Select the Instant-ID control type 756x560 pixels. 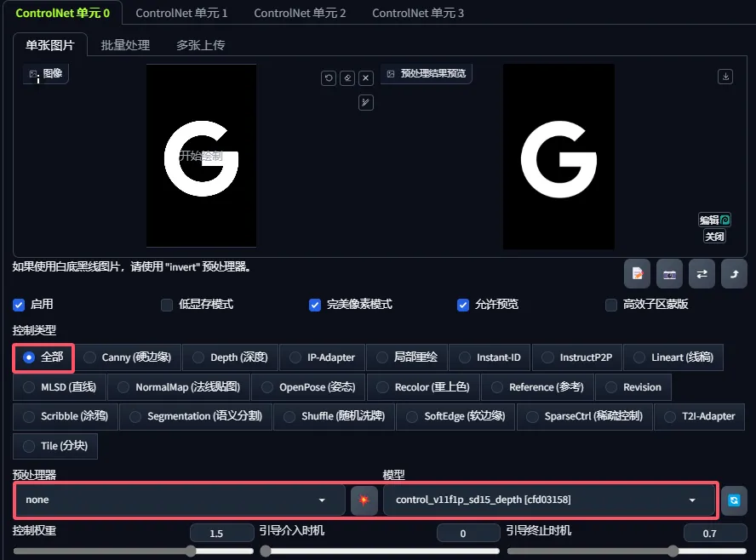[x=490, y=357]
